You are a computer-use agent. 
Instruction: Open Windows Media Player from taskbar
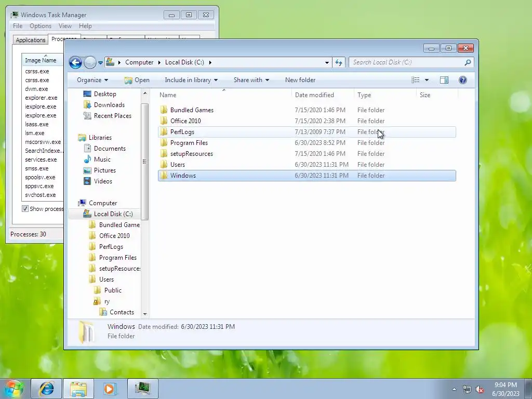[109, 389]
